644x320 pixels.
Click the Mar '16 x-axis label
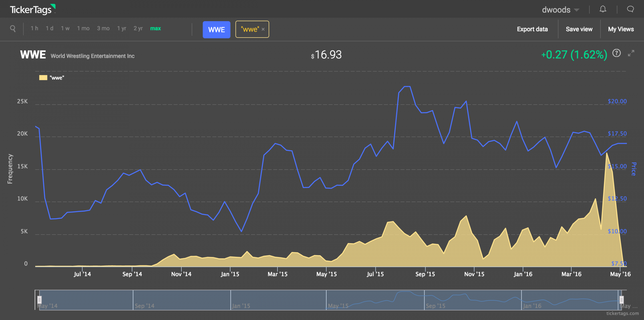point(571,274)
